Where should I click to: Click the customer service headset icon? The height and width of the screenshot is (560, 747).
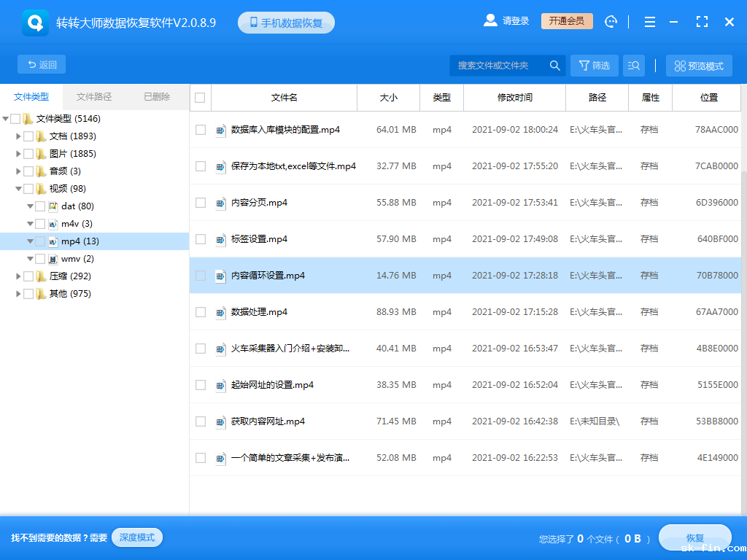611,22
